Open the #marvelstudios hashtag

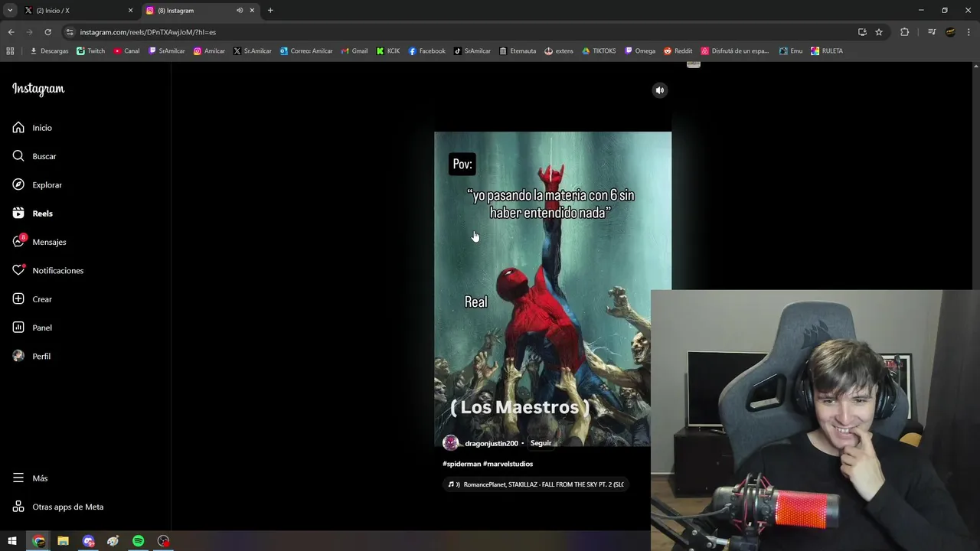[508, 464]
